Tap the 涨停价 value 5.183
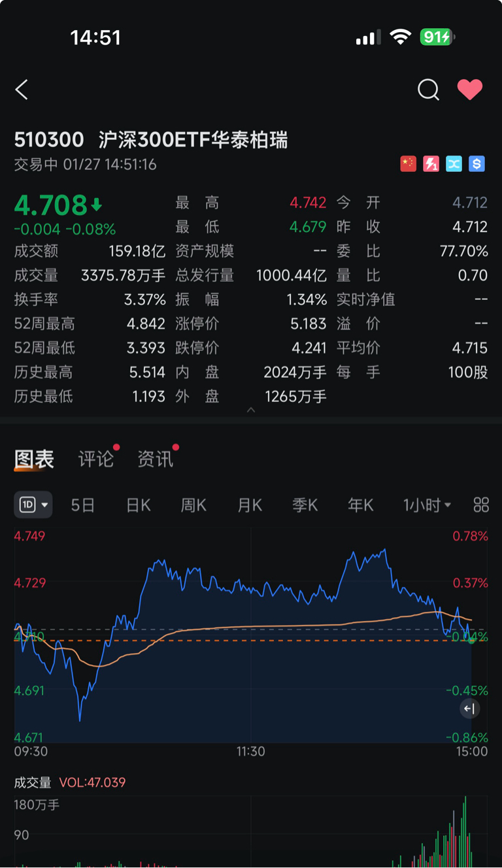Screen dimensions: 502x868 point(309,324)
